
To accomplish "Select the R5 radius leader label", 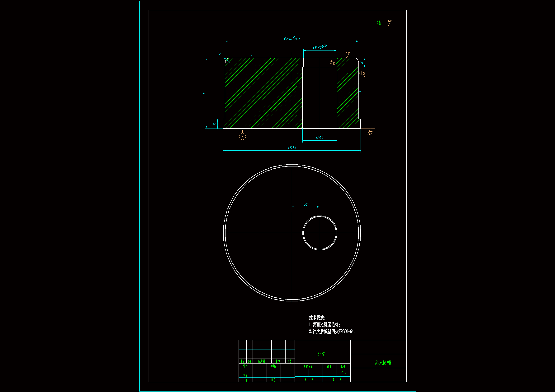I will pos(219,53).
